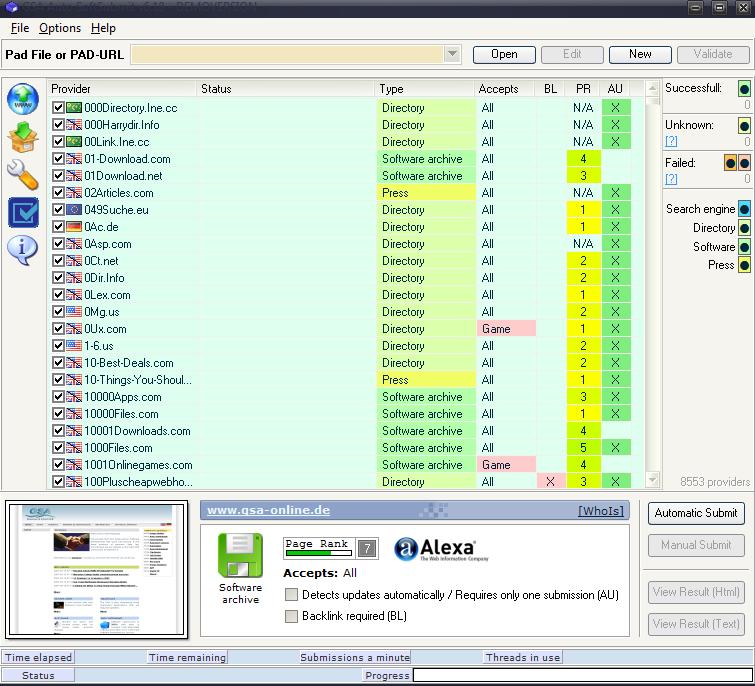Click the WhoIs link
This screenshot has height=686, width=755.
600,510
